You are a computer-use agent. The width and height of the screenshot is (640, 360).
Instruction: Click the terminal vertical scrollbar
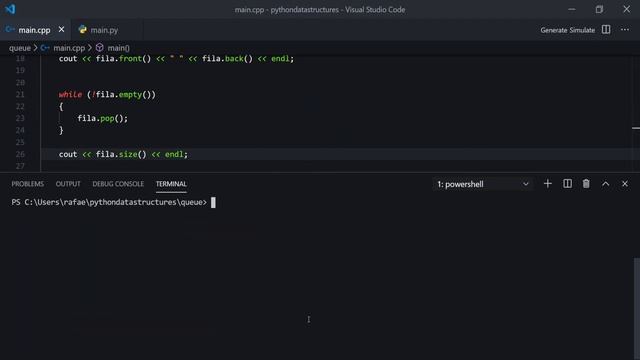coord(637,308)
